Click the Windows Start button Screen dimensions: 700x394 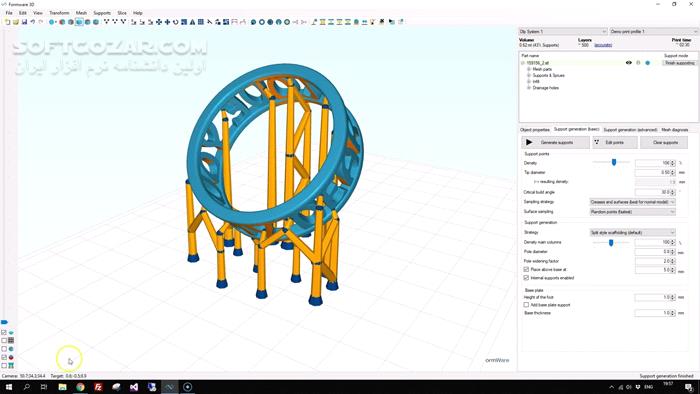click(8, 387)
